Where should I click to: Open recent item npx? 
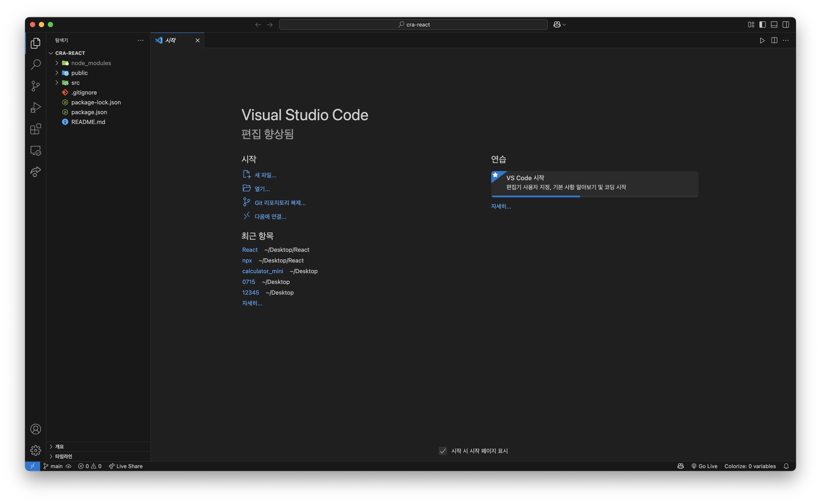tap(247, 260)
